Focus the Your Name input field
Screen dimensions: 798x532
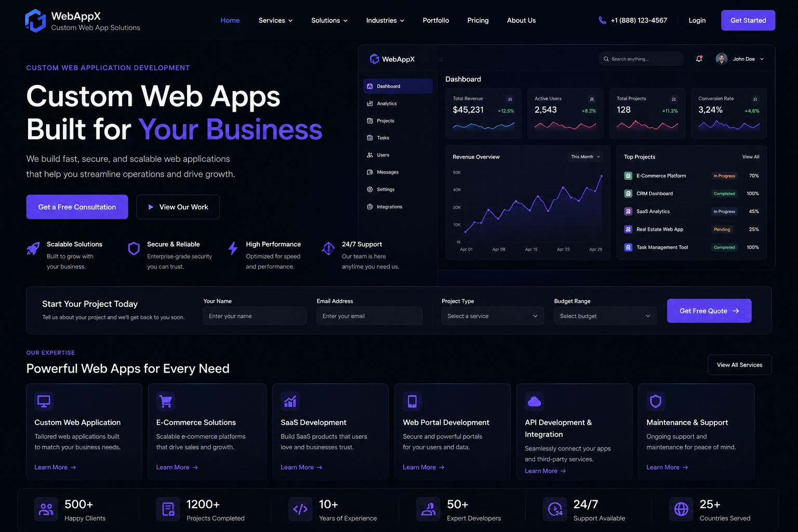pyautogui.click(x=255, y=316)
